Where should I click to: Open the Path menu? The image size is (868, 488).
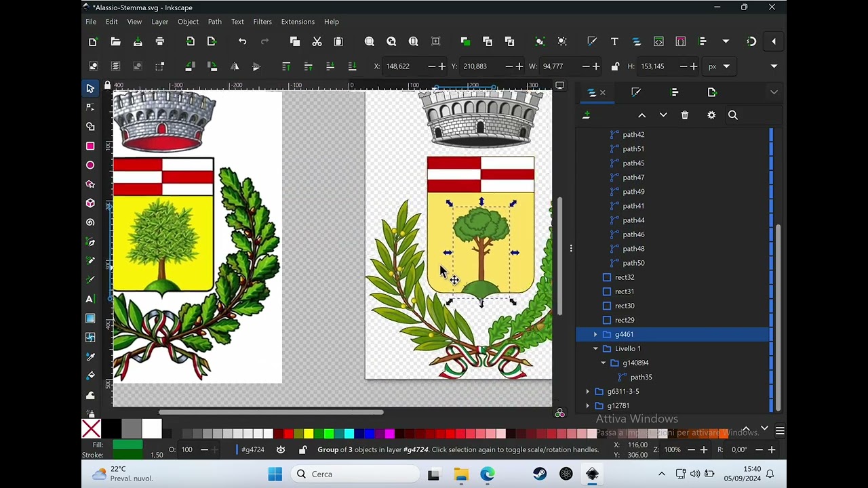214,22
